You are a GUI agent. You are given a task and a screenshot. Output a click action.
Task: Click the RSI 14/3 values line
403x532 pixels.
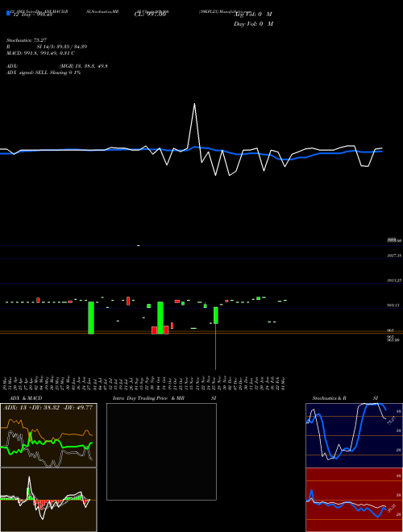click(x=47, y=47)
